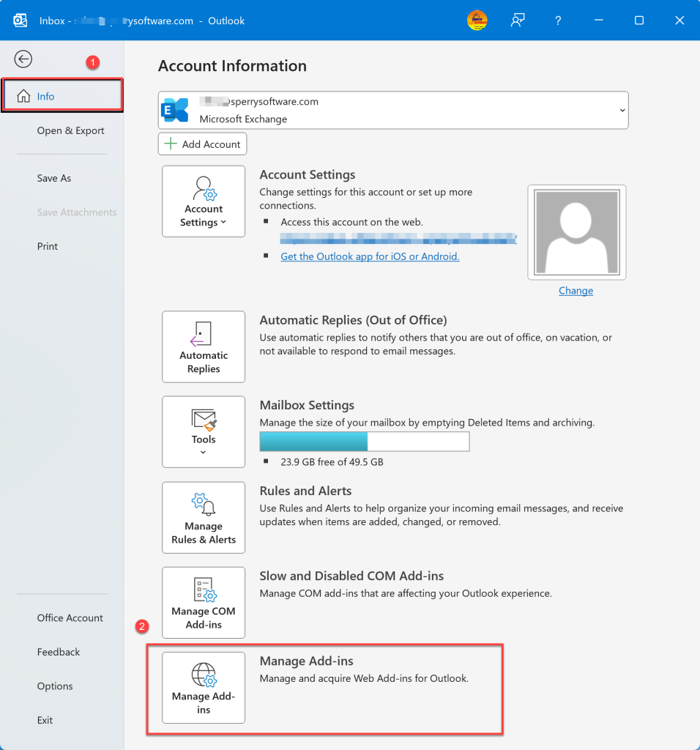Open the Get the Outlook app link

(x=369, y=256)
